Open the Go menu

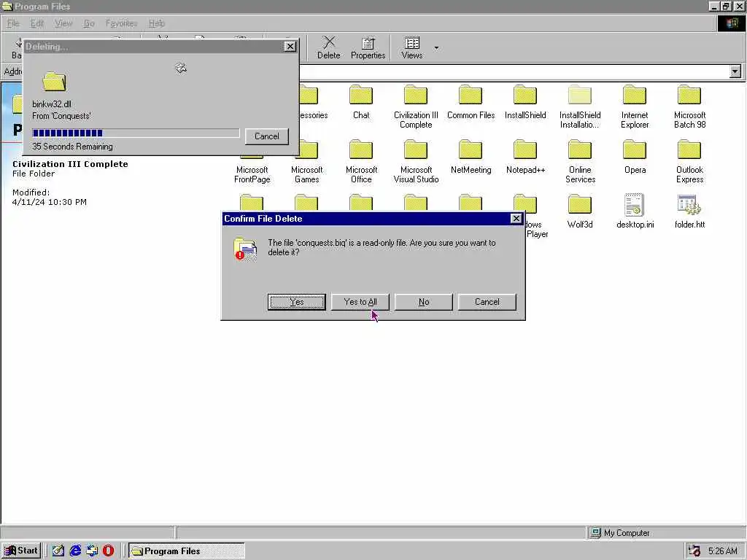[89, 23]
